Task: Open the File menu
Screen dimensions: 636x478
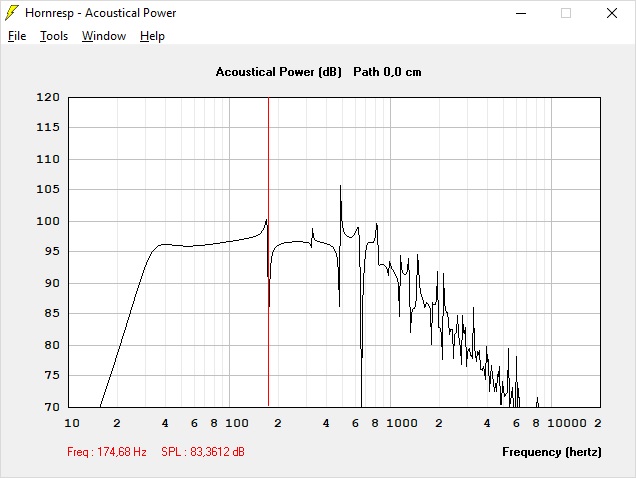Action: pos(17,36)
